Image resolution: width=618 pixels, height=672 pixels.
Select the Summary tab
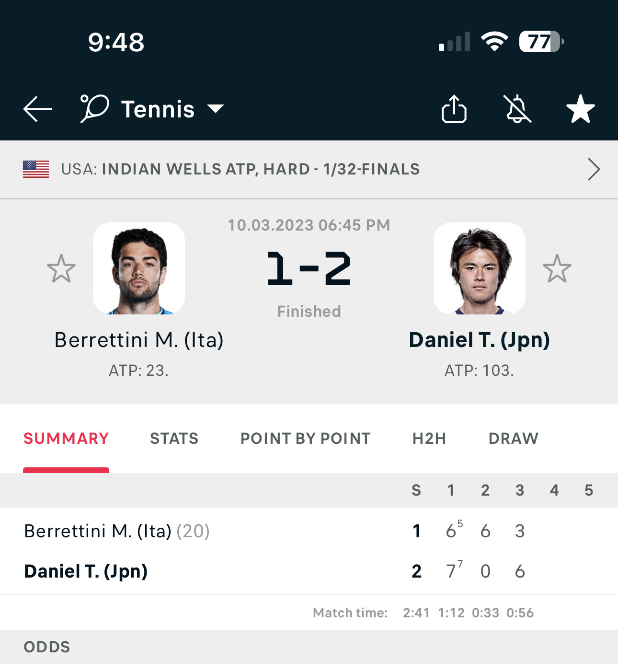click(x=66, y=439)
